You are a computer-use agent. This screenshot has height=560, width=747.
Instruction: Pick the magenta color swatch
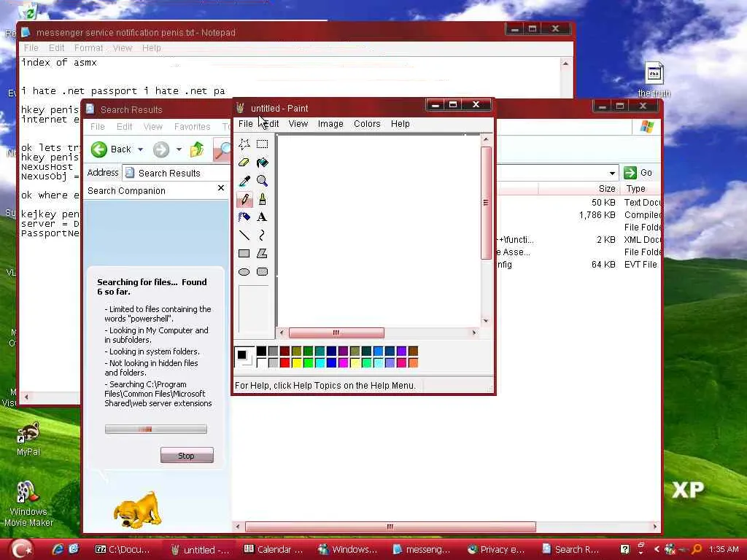pos(343,363)
